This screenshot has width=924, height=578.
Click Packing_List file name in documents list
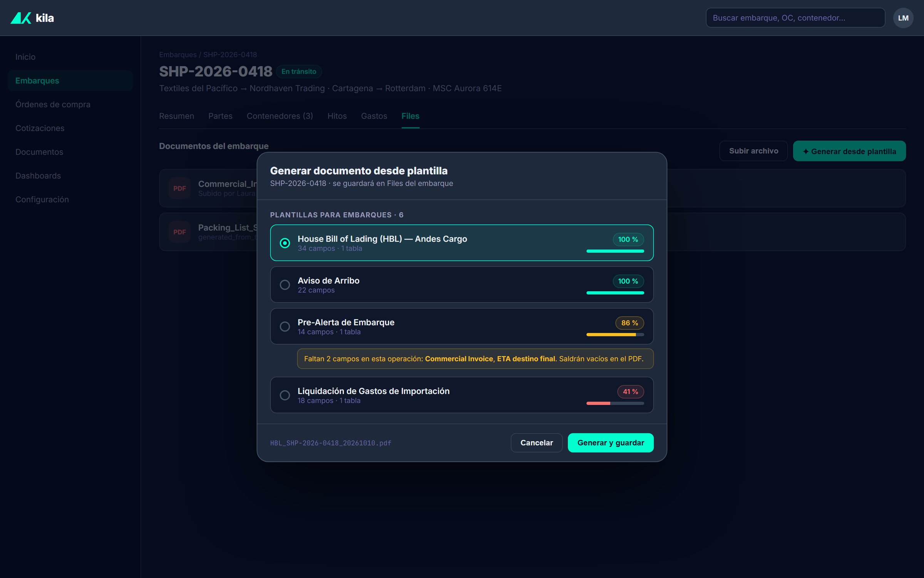pyautogui.click(x=228, y=228)
